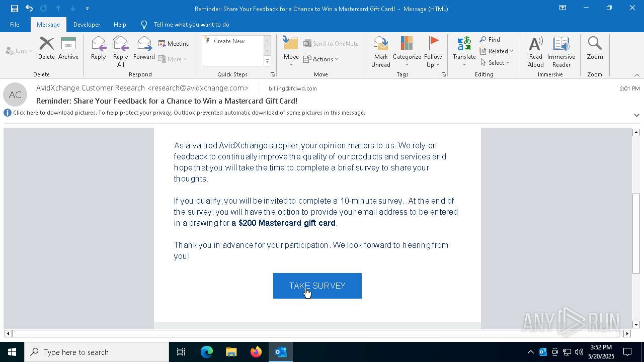Launch Microsoft Edge from the taskbar
Image resolution: width=644 pixels, height=362 pixels.
tap(207, 352)
